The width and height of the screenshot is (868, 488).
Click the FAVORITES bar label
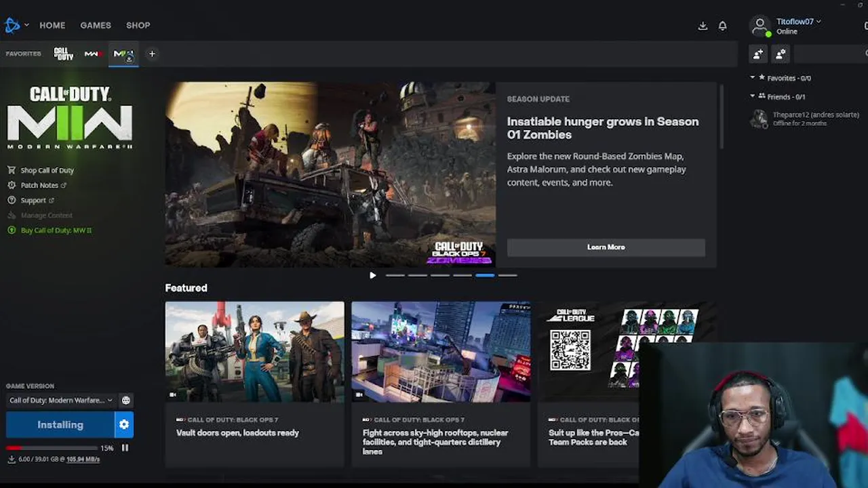(24, 54)
